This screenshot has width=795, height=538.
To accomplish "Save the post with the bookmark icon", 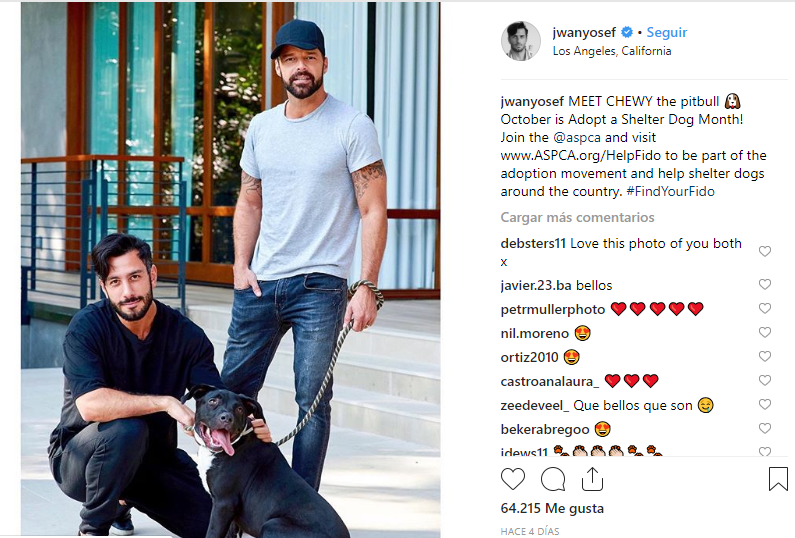I will [x=778, y=479].
